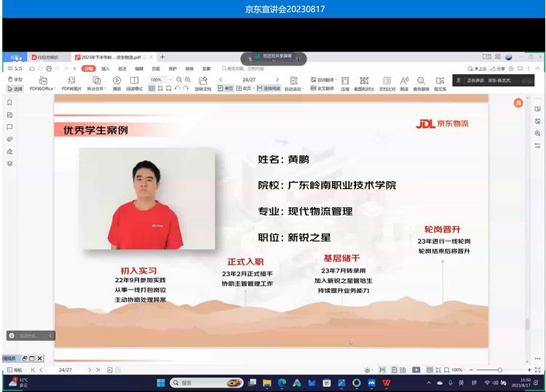Click the PDF转Office conversion icon
This screenshot has width=546, height=392.
42,80
